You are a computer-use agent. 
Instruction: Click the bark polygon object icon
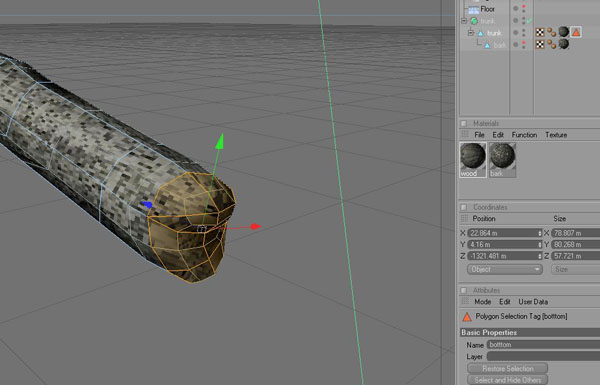pyautogui.click(x=487, y=46)
